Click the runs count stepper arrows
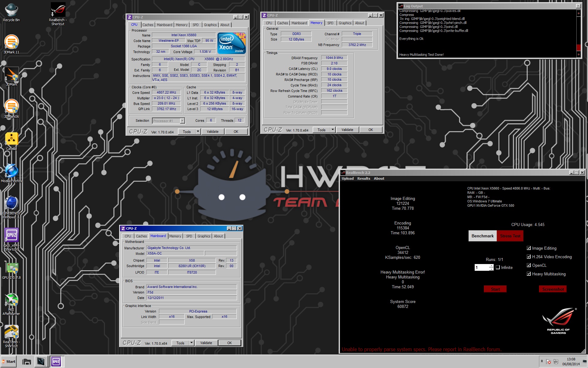The width and height of the screenshot is (588, 368). click(x=491, y=267)
